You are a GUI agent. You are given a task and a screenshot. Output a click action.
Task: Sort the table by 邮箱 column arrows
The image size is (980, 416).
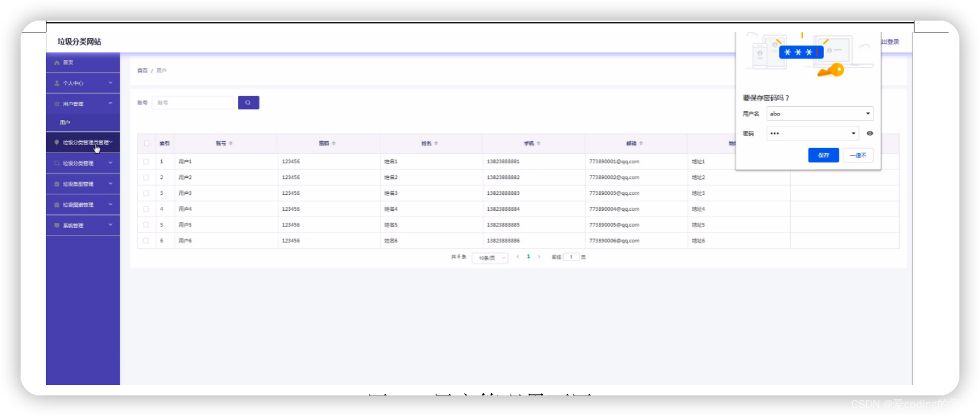point(641,143)
